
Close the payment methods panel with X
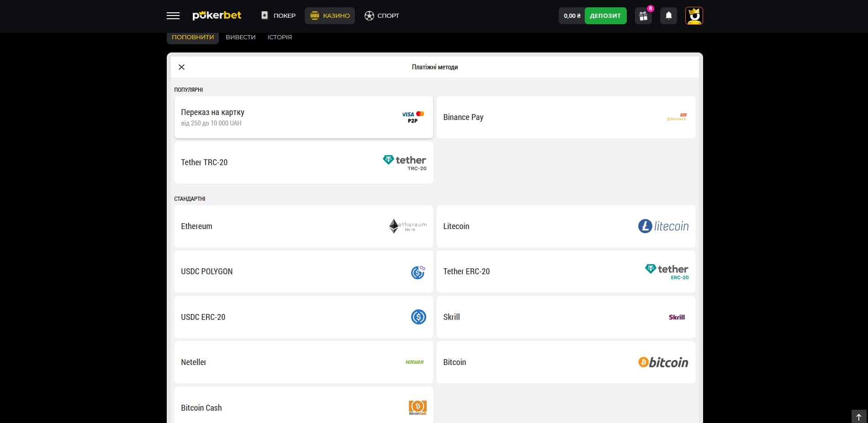[x=181, y=67]
